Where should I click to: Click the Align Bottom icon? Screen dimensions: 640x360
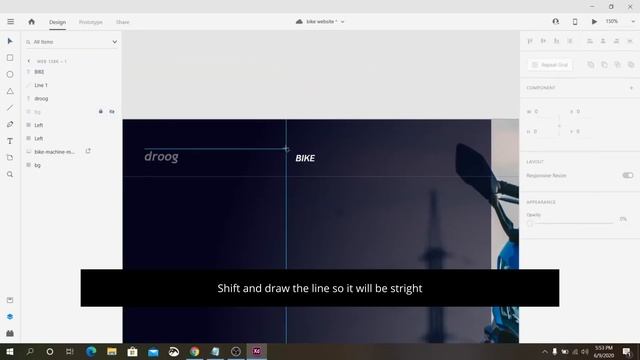[556, 41]
